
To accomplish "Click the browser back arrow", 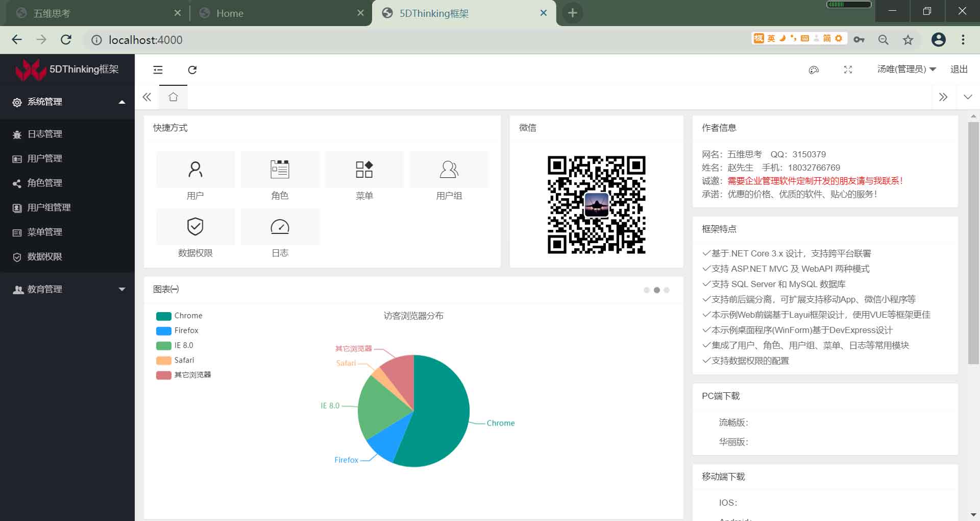I will [x=17, y=40].
